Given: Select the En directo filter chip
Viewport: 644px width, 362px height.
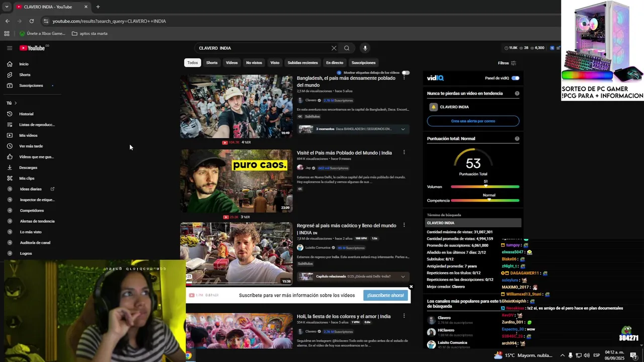Looking at the screenshot, I should tap(335, 63).
